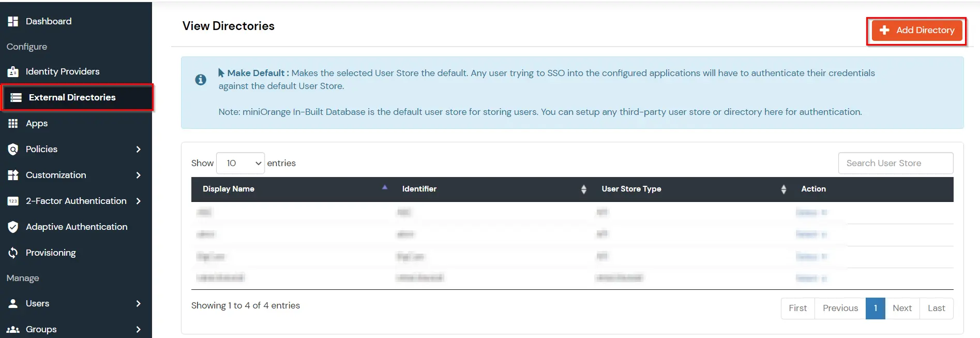Click the Adaptive Authentication shield-check icon

(x=13, y=227)
